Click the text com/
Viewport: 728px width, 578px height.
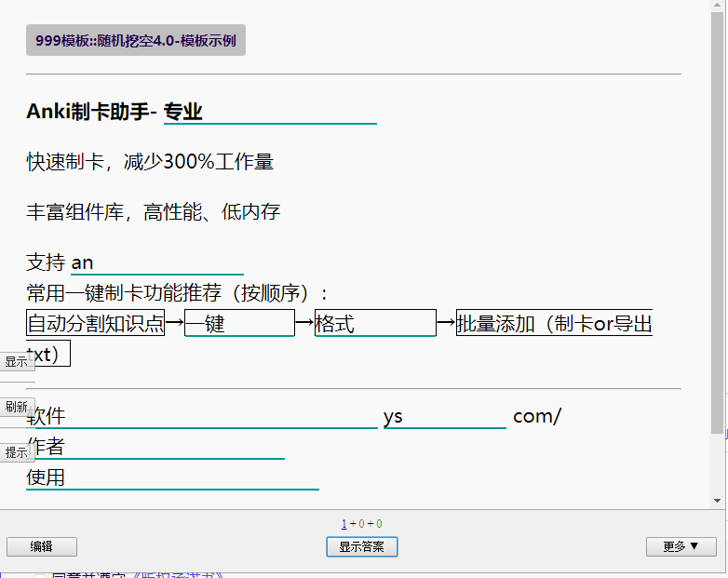tap(537, 416)
